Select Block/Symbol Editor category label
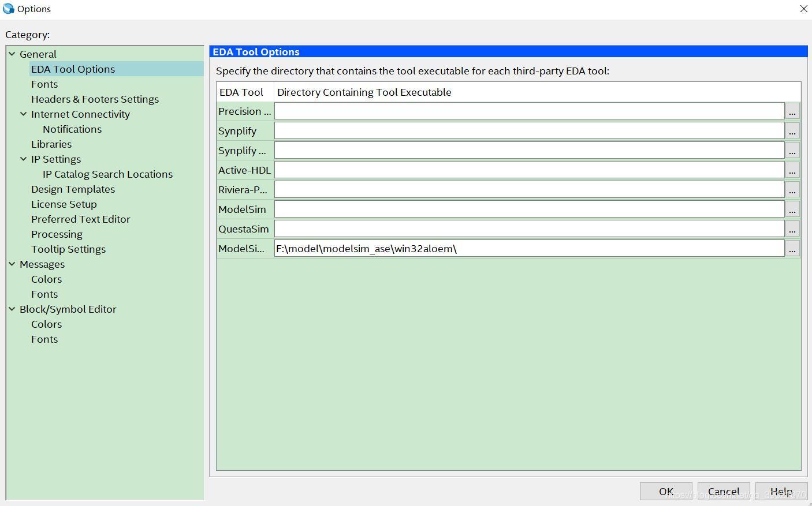Screen dimensions: 812x506 click(x=68, y=309)
